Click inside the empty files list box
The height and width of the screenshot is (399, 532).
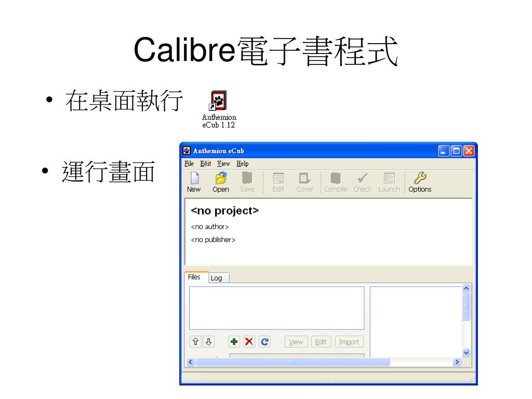click(x=276, y=308)
